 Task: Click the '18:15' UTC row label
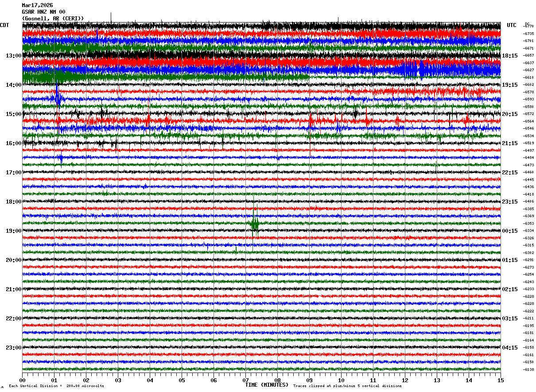pyautogui.click(x=510, y=56)
